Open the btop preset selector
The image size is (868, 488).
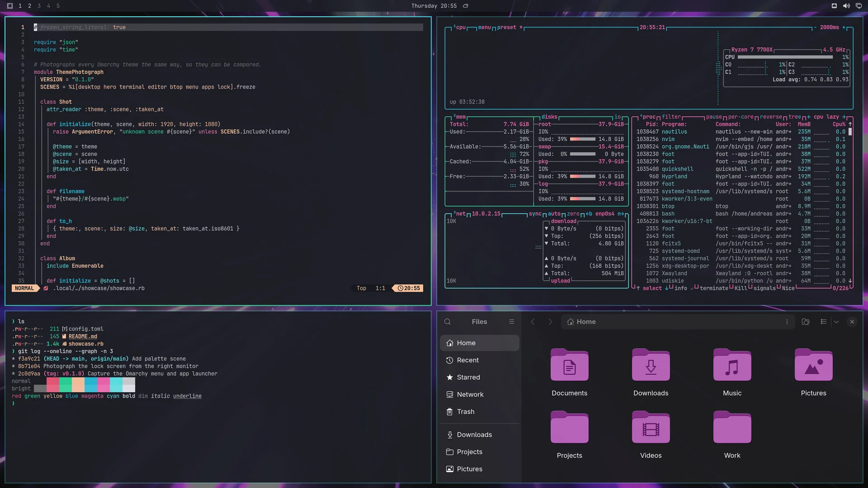pyautogui.click(x=507, y=27)
